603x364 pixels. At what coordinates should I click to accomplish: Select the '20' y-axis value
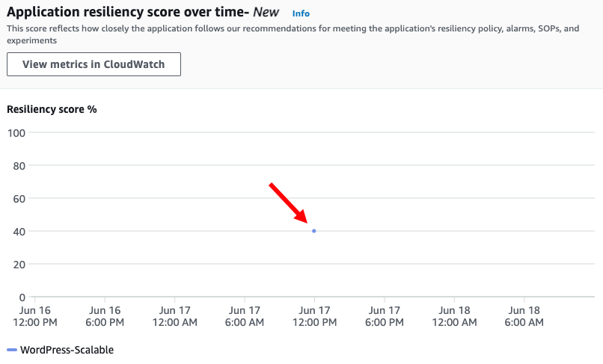pyautogui.click(x=19, y=265)
